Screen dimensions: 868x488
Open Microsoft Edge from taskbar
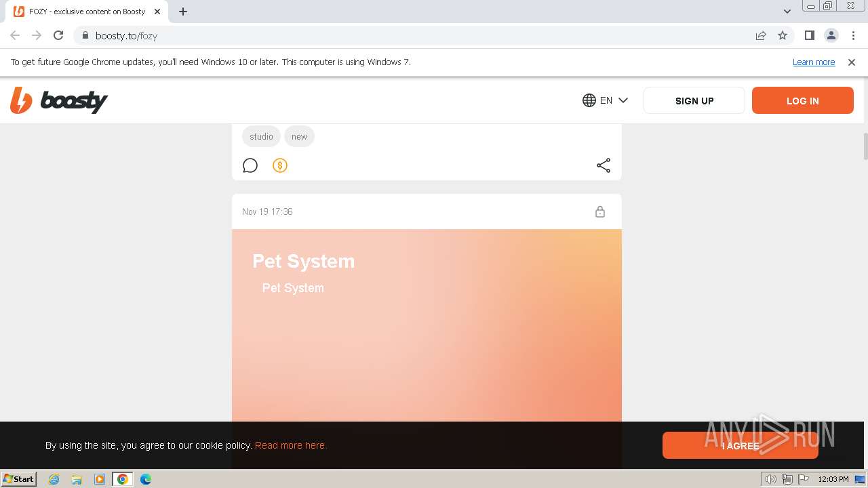(x=146, y=479)
